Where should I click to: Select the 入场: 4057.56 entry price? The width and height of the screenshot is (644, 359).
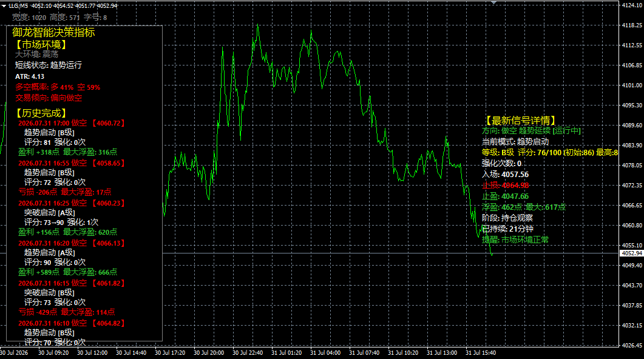tap(505, 175)
